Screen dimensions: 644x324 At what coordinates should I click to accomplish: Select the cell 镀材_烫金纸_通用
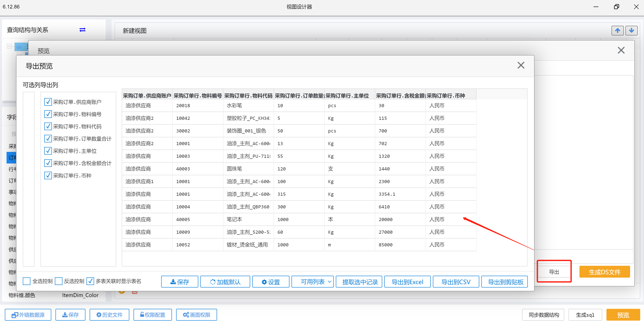pos(248,244)
